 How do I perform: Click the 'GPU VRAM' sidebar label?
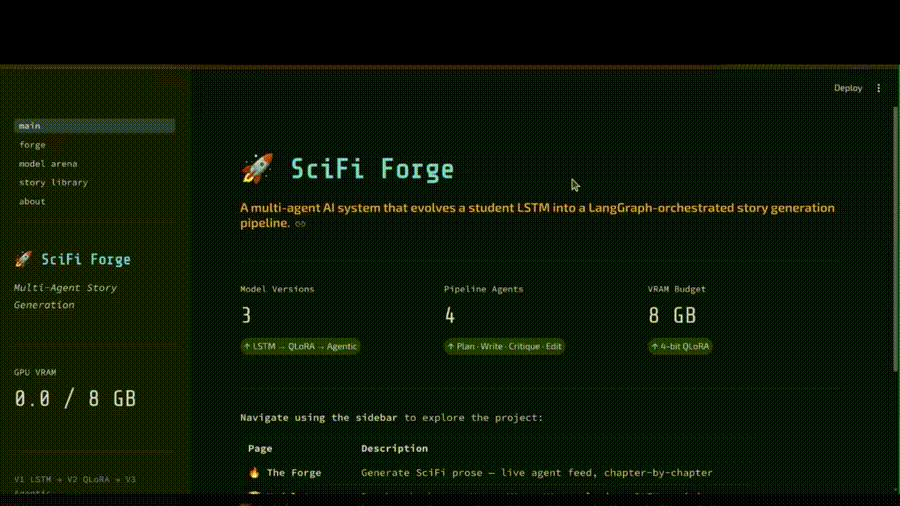pos(35,372)
